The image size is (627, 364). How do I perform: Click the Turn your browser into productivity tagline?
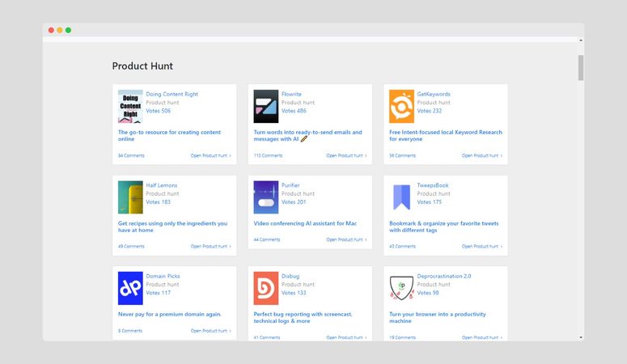[x=438, y=318]
